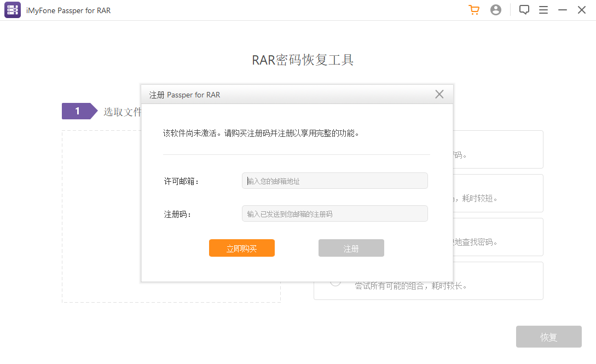Select the topmost attack mode card
The height and width of the screenshot is (364, 596).
(x=493, y=149)
